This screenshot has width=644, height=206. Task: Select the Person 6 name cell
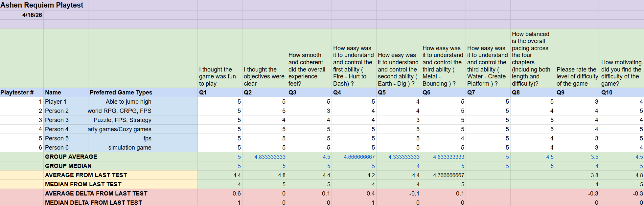(x=66, y=148)
